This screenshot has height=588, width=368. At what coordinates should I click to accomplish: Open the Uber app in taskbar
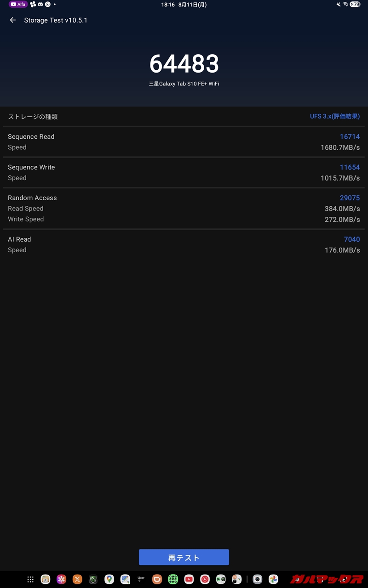click(141, 579)
